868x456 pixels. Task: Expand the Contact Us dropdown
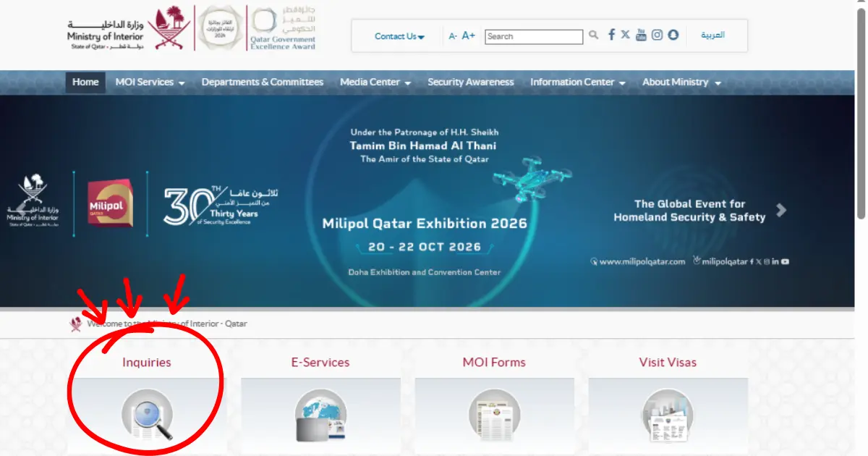pos(399,36)
